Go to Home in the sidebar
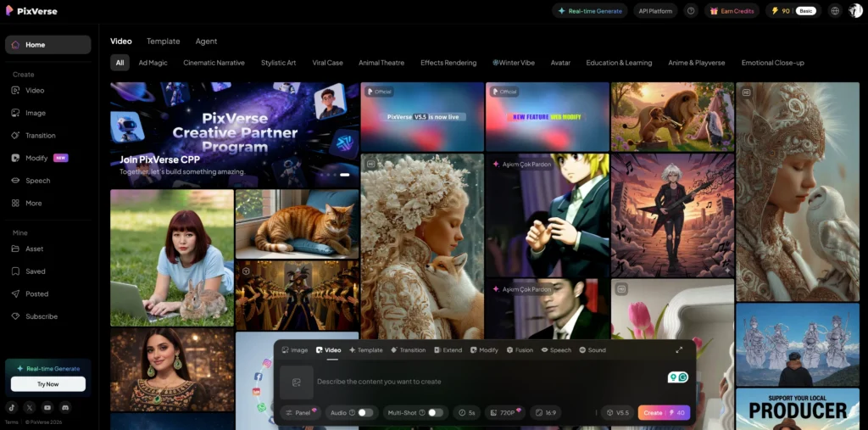 [x=48, y=45]
